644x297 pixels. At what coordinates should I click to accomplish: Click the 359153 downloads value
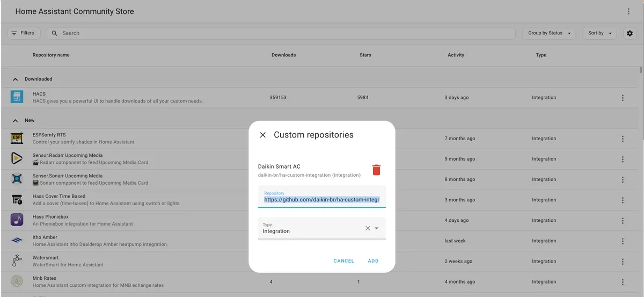278,98
